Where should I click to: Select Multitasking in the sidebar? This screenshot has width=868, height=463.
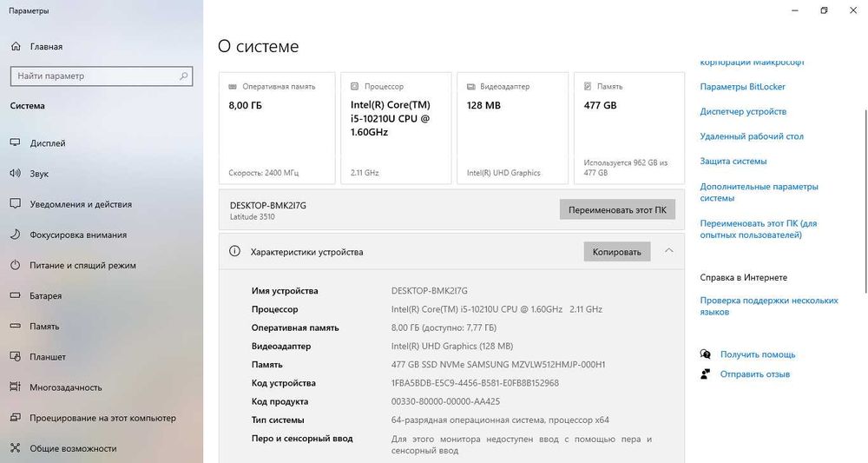coord(66,387)
